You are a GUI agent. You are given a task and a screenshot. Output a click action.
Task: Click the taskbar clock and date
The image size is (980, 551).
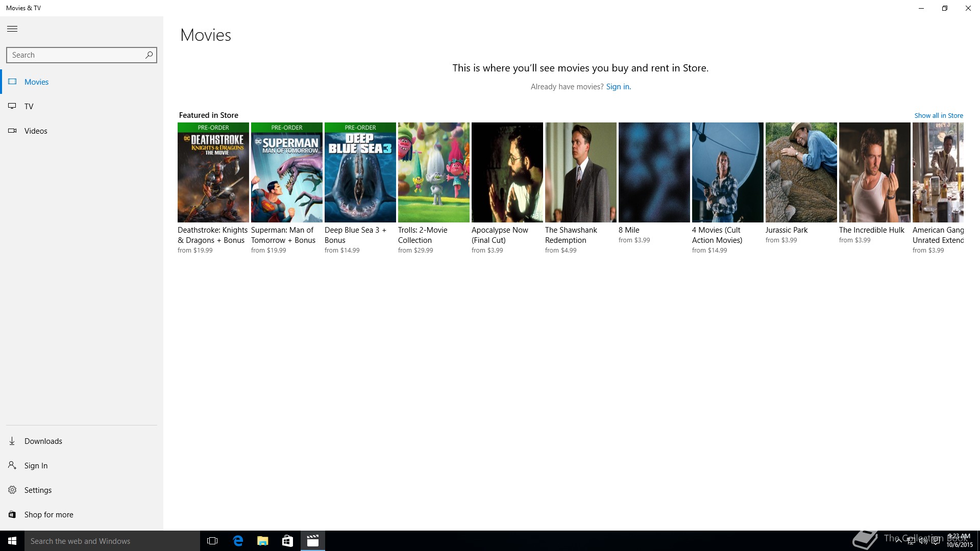pyautogui.click(x=959, y=541)
